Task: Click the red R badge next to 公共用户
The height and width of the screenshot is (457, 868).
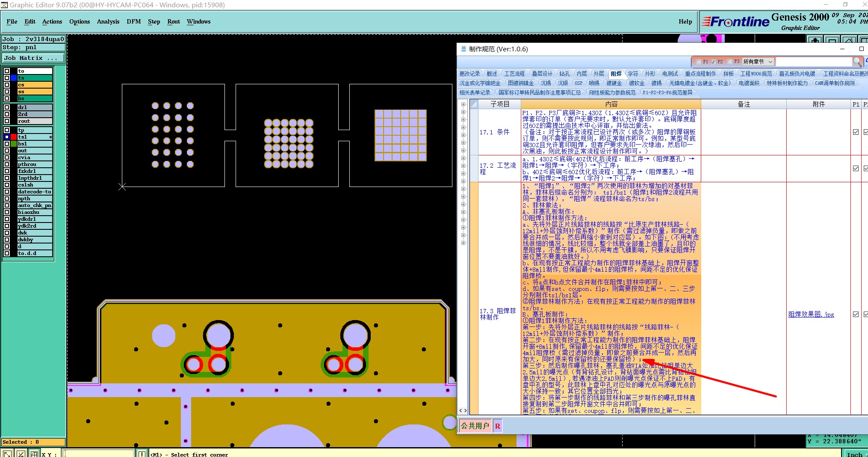Action: 497,426
